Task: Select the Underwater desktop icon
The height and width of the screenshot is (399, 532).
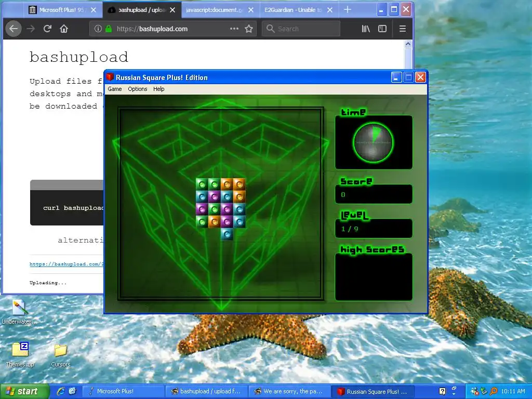Action: (19, 312)
